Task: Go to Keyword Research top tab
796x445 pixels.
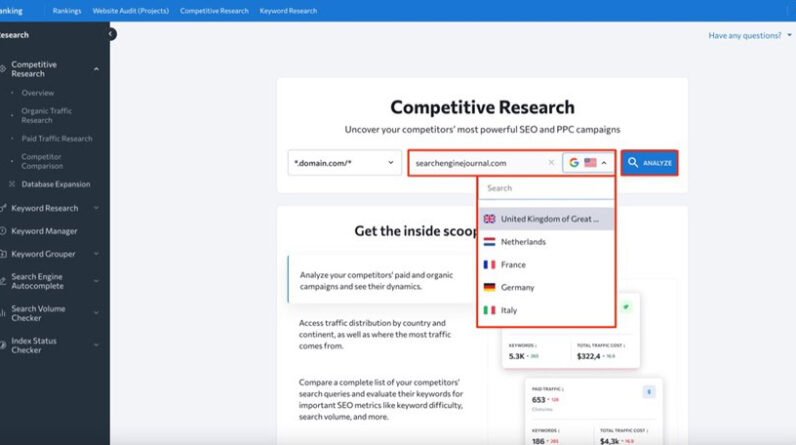Action: coord(288,11)
